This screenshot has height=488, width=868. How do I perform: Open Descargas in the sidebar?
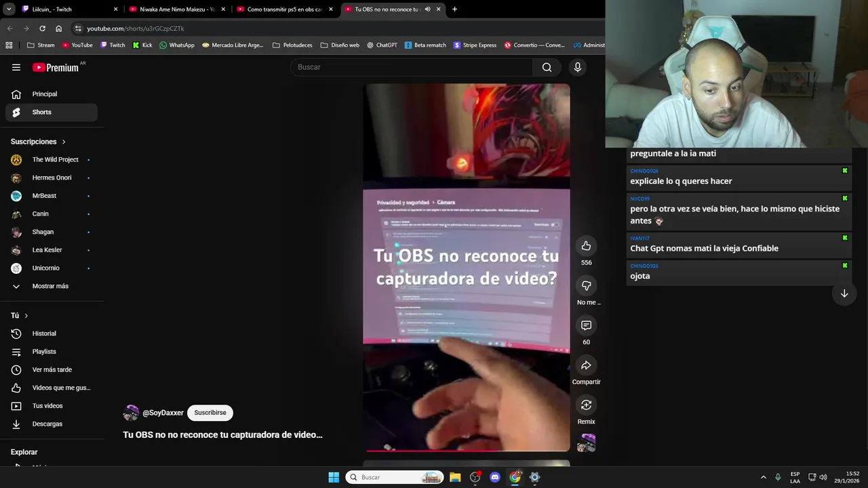pos(52,424)
